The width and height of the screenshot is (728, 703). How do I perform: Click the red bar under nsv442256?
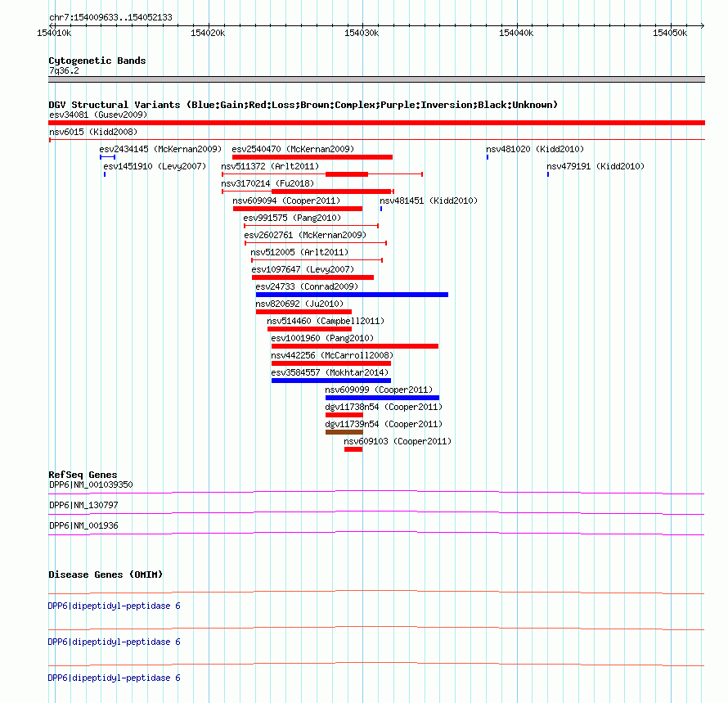coord(331,363)
